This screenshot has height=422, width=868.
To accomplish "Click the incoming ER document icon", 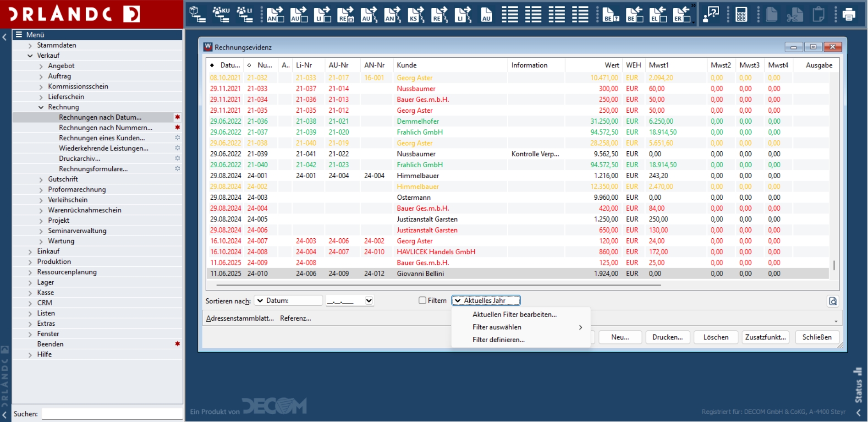I will tap(681, 14).
